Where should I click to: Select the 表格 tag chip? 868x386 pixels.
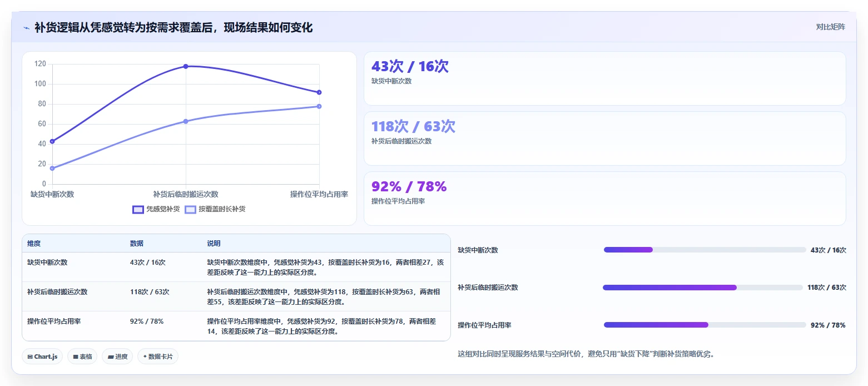[82, 357]
